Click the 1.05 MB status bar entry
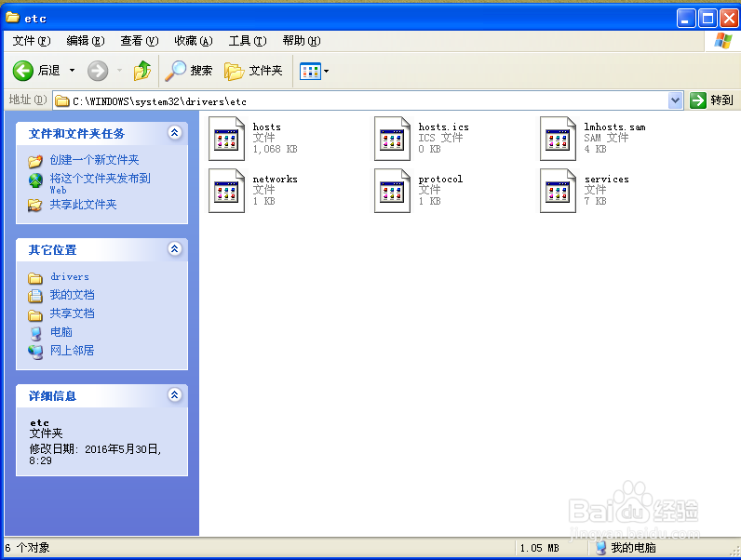The image size is (741, 560). (x=539, y=548)
